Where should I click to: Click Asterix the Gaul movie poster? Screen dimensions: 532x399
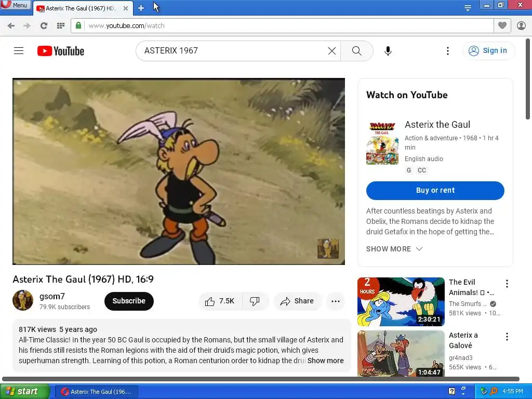coord(382,143)
